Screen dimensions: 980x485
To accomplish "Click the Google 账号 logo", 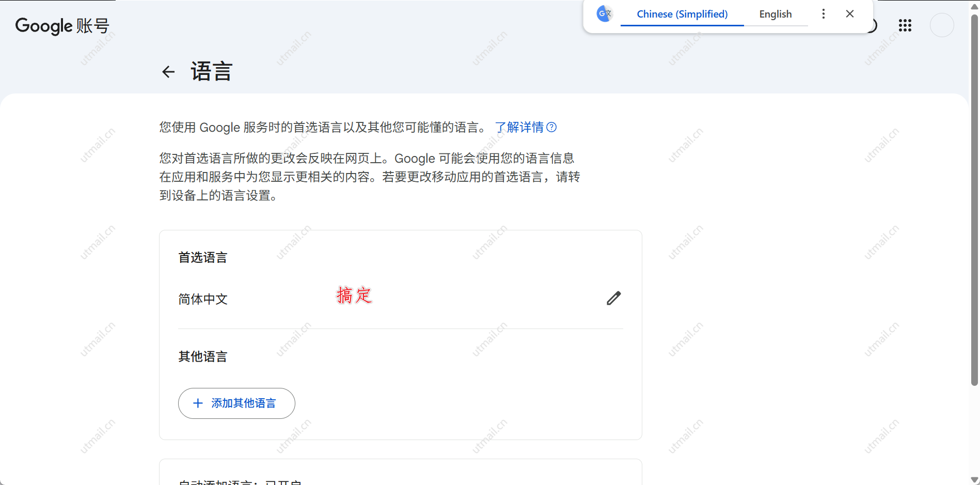I will coord(62,26).
